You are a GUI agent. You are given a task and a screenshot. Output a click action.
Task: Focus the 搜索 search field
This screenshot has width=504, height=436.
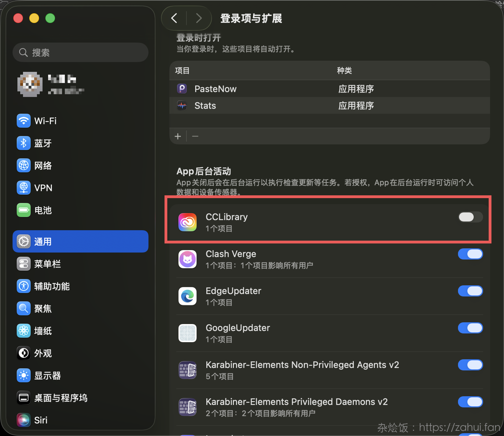[81, 52]
